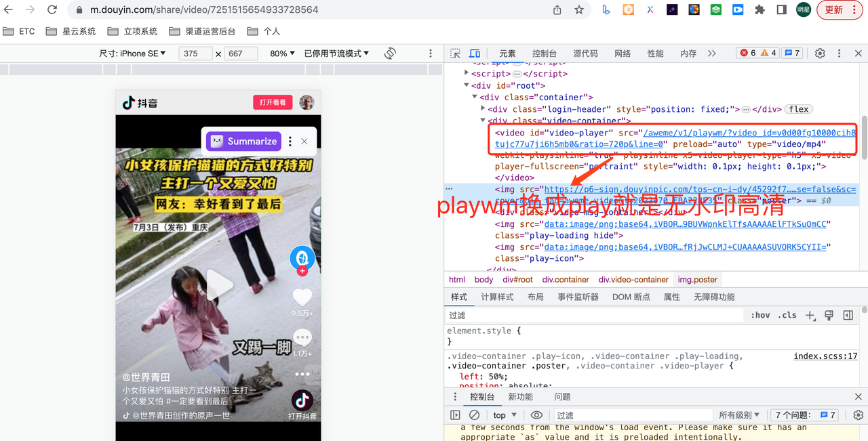Open the 80% zoom dropdown
The height and width of the screenshot is (441, 868).
click(x=283, y=54)
